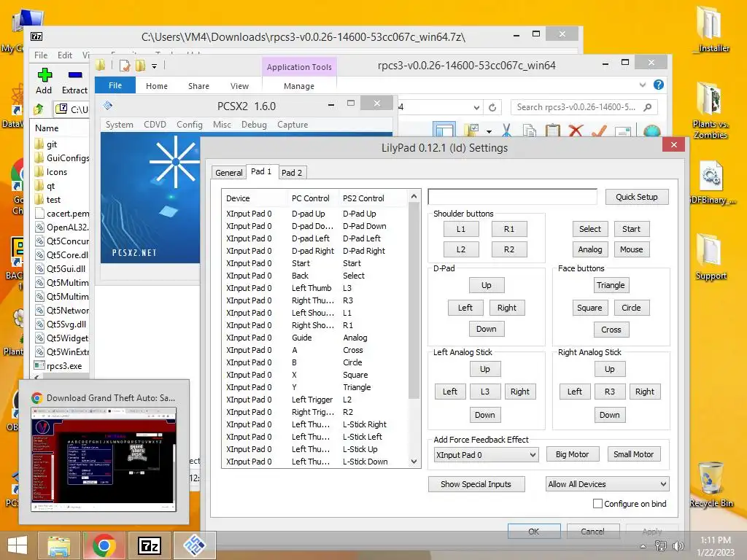
Task: Click the L1 shoulder button
Action: pyautogui.click(x=461, y=229)
